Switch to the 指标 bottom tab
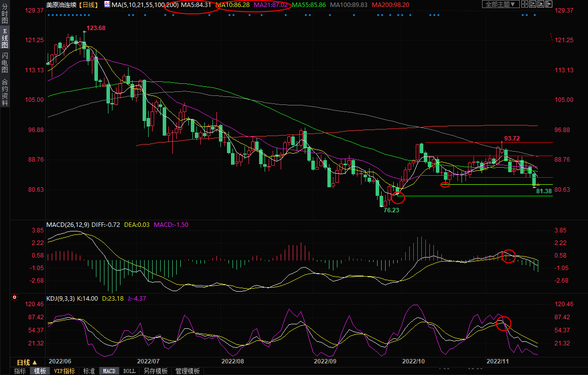588x375 pixels. 20,371
